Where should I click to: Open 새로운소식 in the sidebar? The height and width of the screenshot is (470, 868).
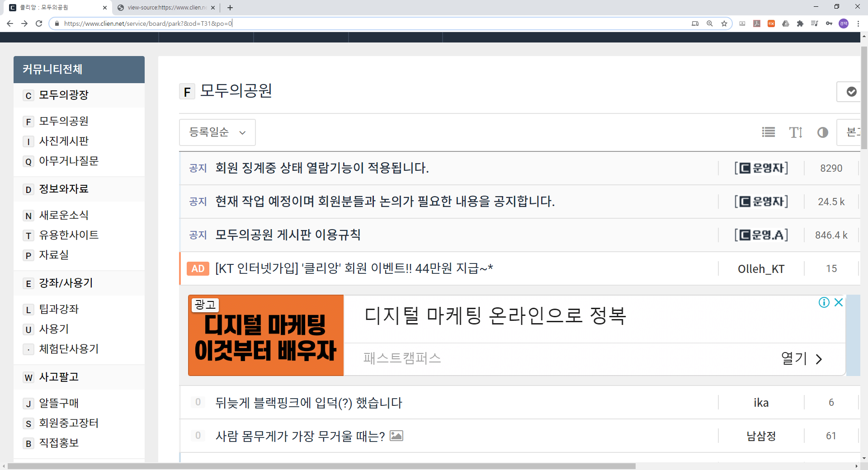pos(64,215)
